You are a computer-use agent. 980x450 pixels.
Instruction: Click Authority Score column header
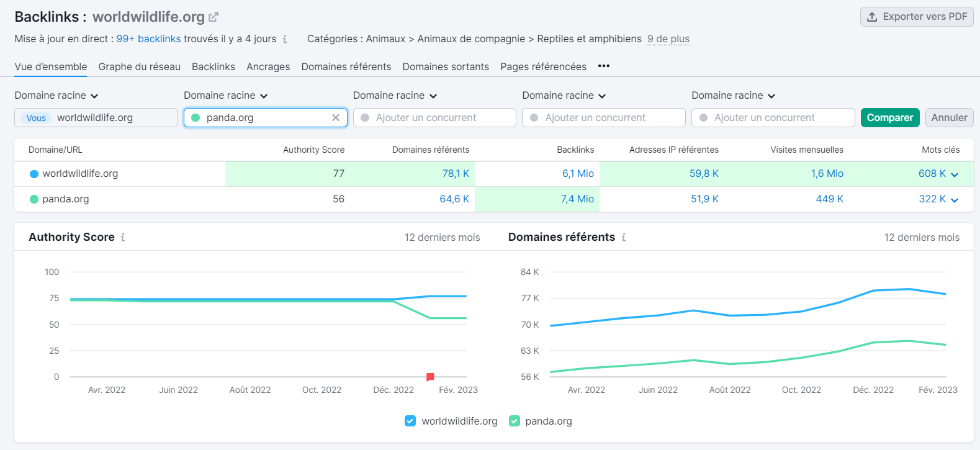[x=313, y=150]
